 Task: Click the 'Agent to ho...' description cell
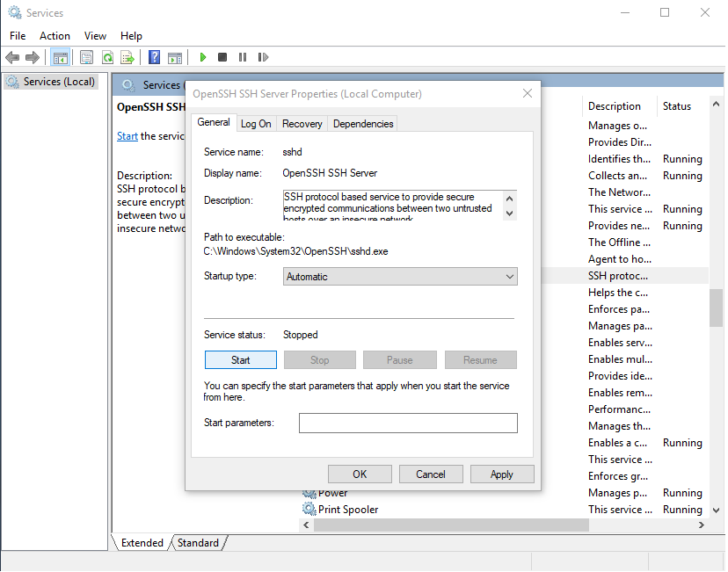620,259
